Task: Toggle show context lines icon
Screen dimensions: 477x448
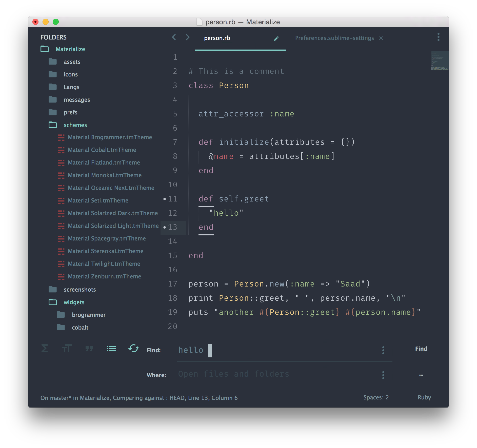Action: click(111, 349)
